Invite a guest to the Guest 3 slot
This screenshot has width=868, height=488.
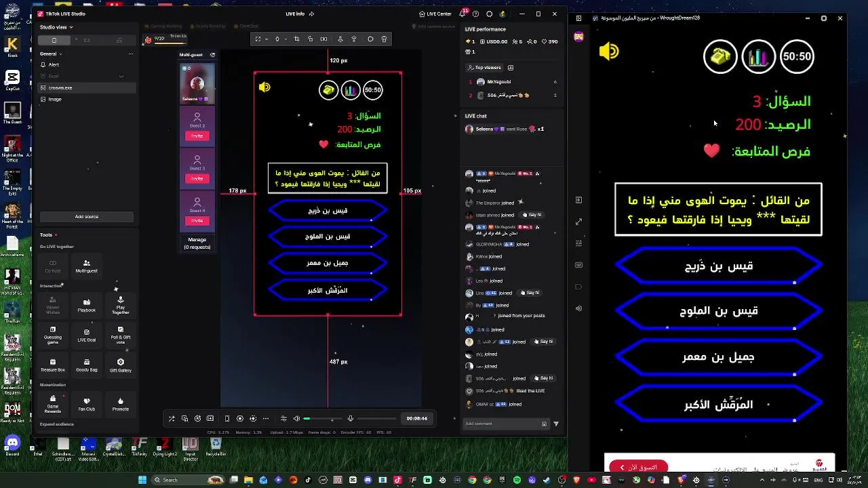pyautogui.click(x=197, y=178)
